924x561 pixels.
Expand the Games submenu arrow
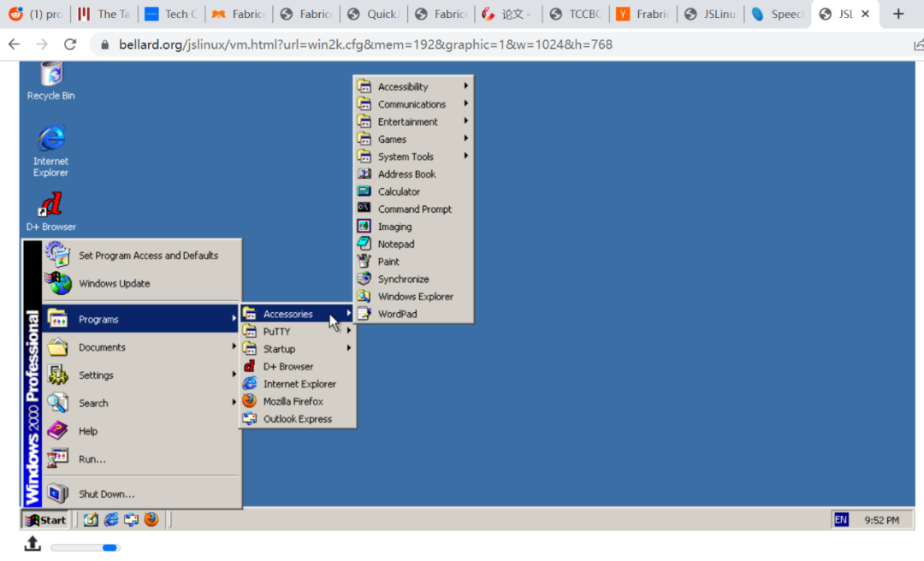pos(466,139)
